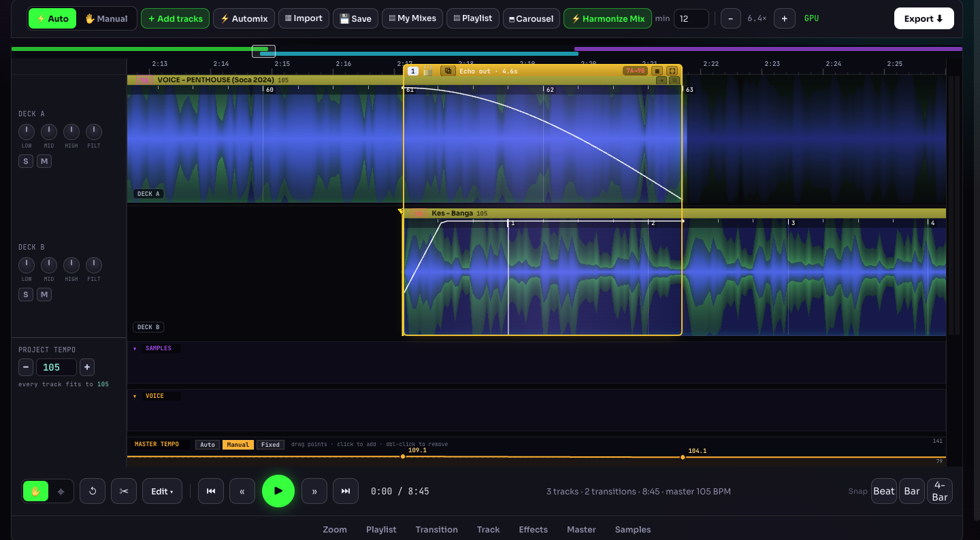
Task: Increase the project tempo
Action: [x=87, y=367]
